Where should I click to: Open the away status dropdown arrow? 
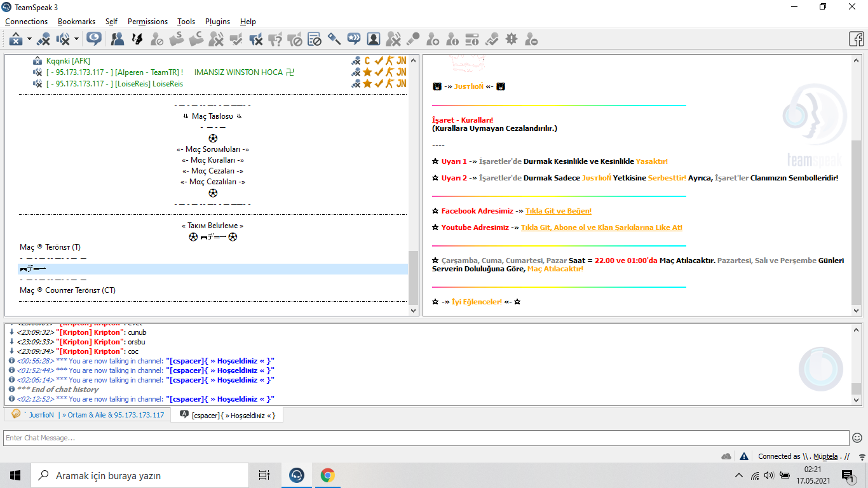(x=29, y=39)
